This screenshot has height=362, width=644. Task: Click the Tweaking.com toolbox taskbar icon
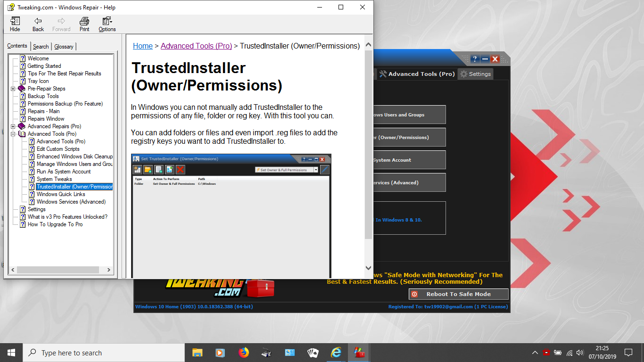tap(359, 353)
